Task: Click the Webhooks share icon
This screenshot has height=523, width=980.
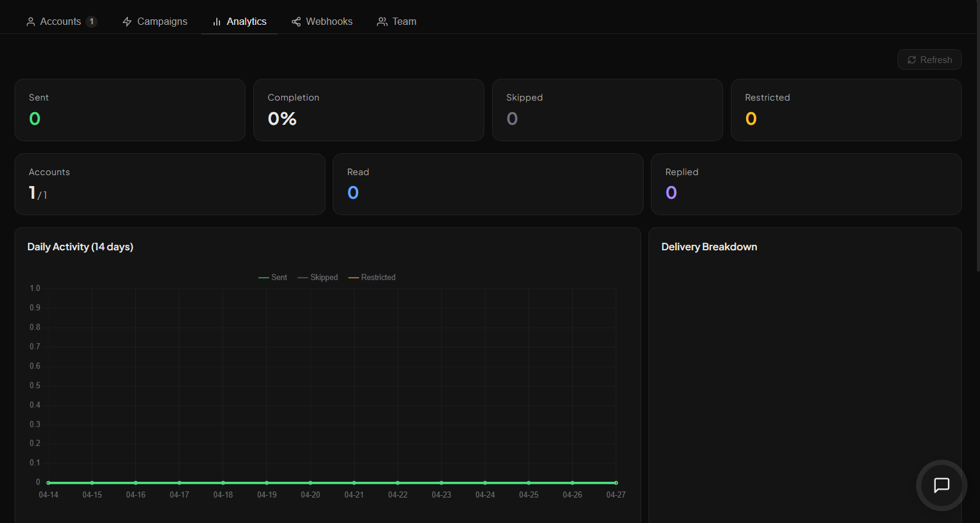Action: 296,22
